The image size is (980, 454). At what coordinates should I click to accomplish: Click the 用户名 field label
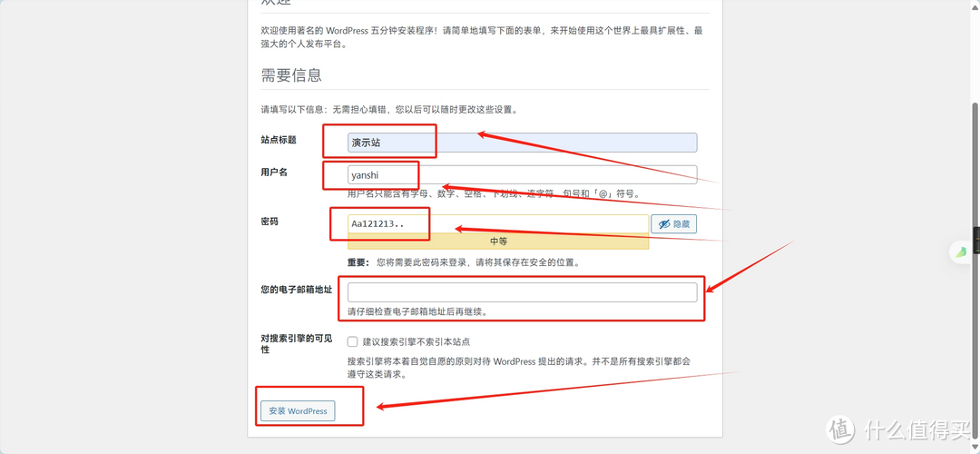tap(274, 172)
